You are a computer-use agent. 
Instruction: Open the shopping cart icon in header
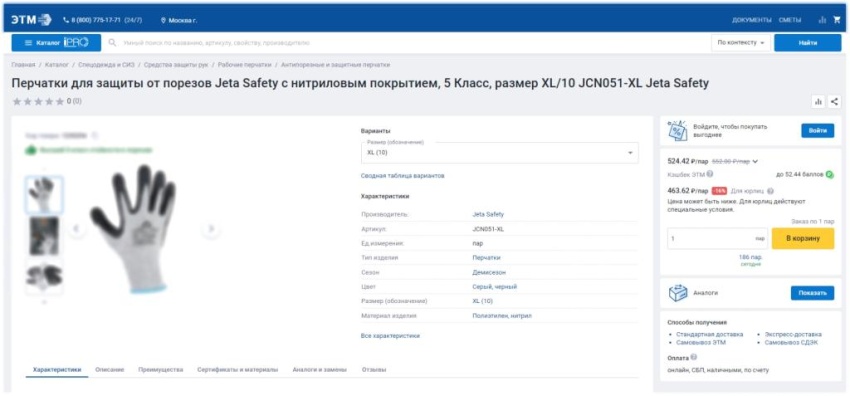tap(836, 20)
